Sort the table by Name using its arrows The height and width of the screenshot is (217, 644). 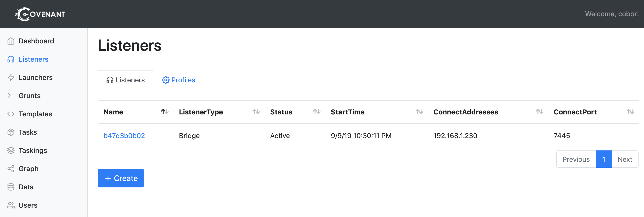165,112
